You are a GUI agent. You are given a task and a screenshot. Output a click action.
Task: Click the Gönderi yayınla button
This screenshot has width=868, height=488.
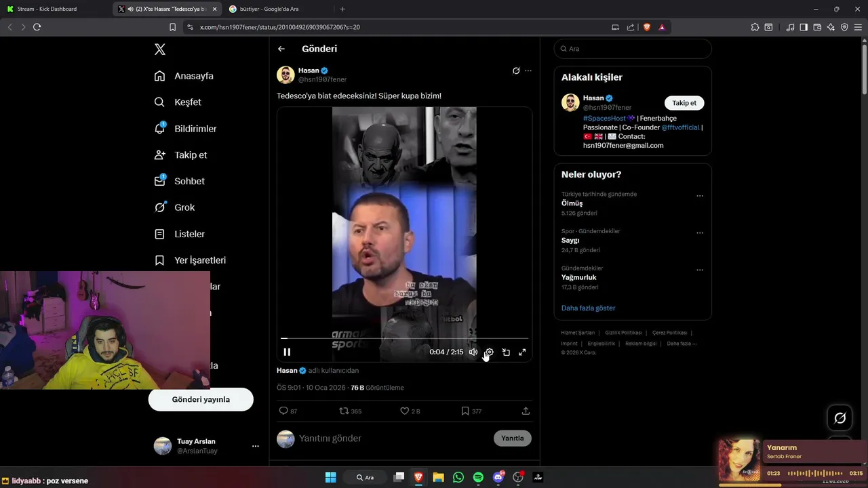[x=201, y=399]
